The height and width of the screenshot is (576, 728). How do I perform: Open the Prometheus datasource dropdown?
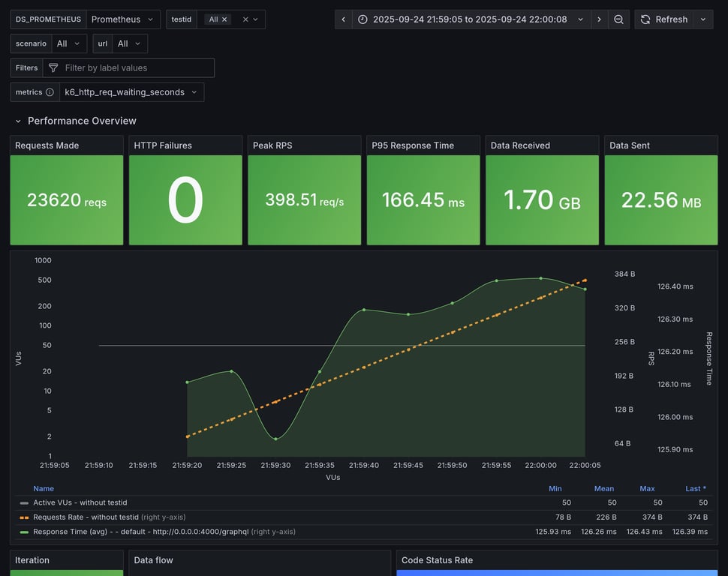123,19
